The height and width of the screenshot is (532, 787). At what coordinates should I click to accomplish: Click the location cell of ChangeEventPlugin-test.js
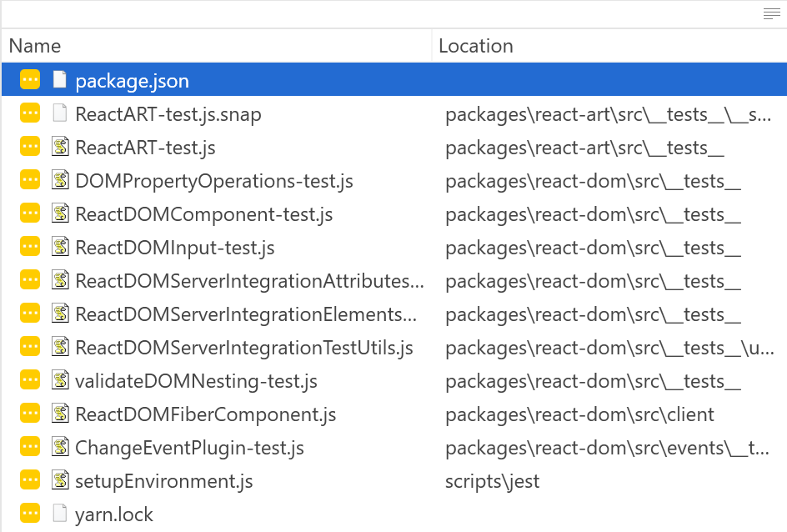[607, 449]
